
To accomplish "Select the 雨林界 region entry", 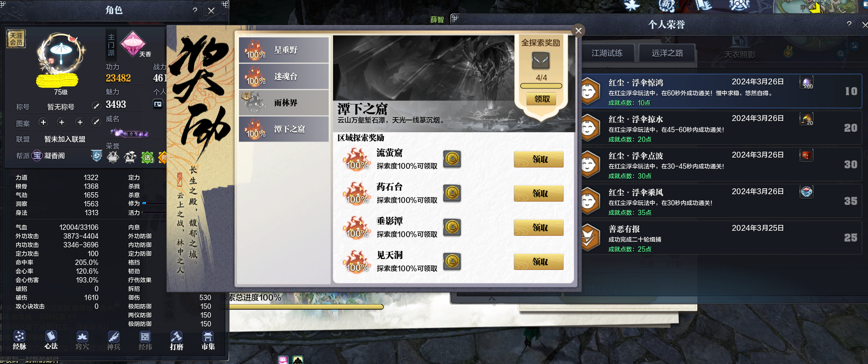I will 284,102.
